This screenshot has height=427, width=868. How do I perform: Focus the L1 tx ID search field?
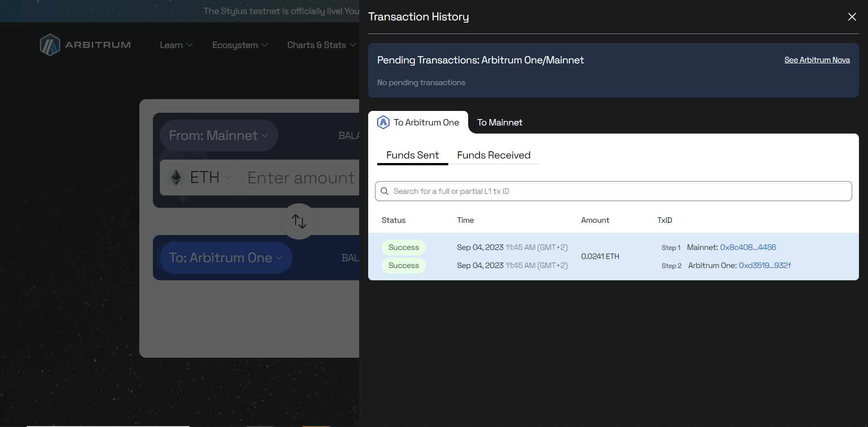pos(613,191)
